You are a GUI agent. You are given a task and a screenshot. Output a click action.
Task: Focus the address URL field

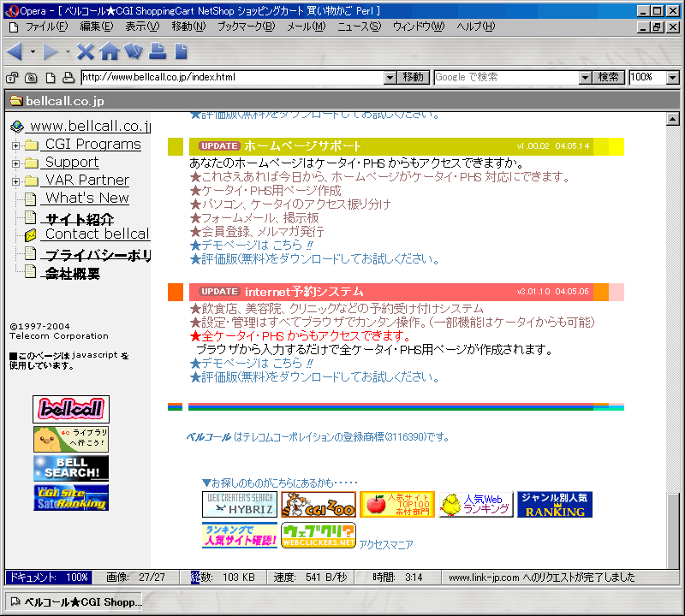point(232,77)
